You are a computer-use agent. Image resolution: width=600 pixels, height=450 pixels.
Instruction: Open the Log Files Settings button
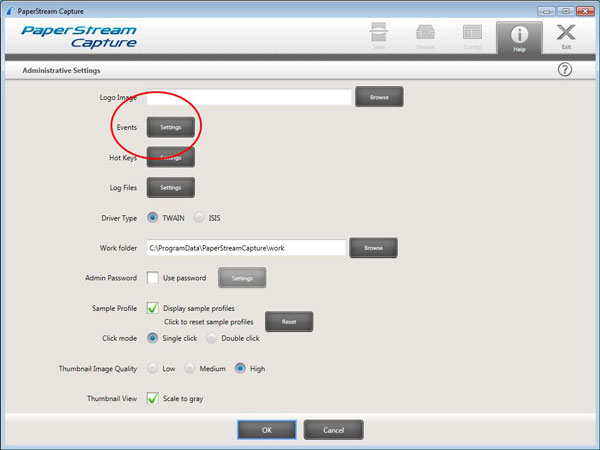[171, 188]
